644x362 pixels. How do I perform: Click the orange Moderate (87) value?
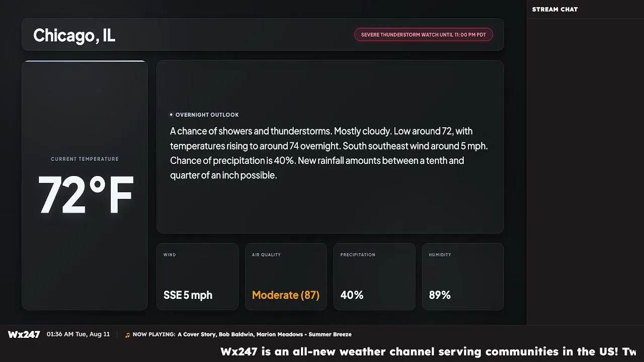pos(286,295)
